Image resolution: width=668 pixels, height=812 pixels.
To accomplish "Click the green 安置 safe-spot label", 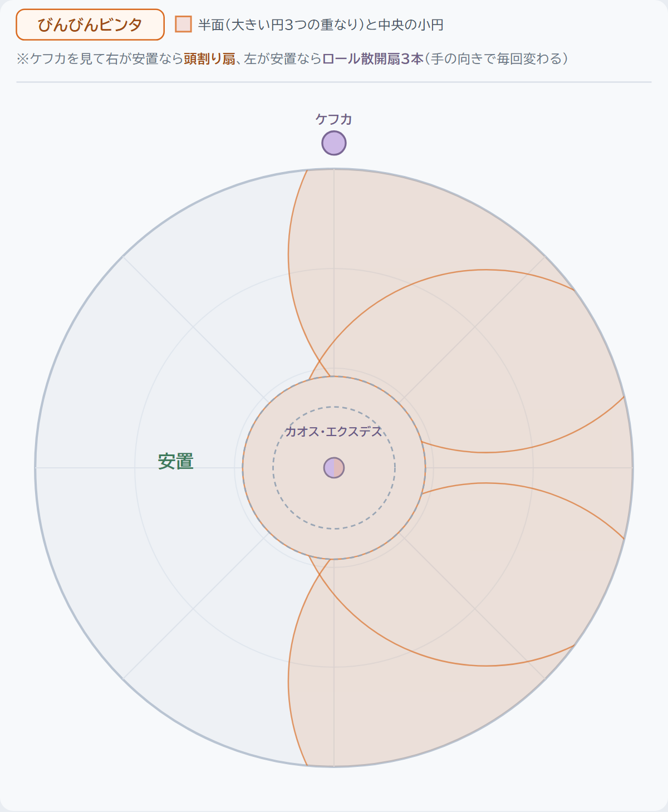I will pos(176,462).
